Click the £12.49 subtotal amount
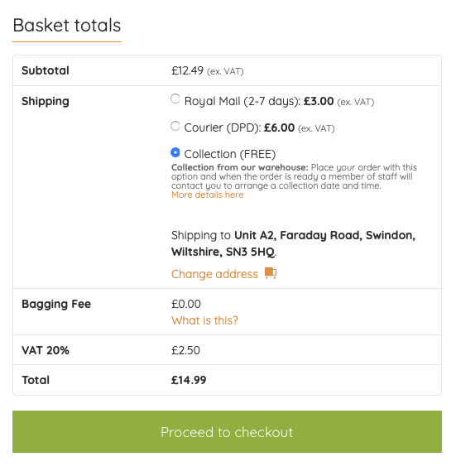 click(x=187, y=70)
